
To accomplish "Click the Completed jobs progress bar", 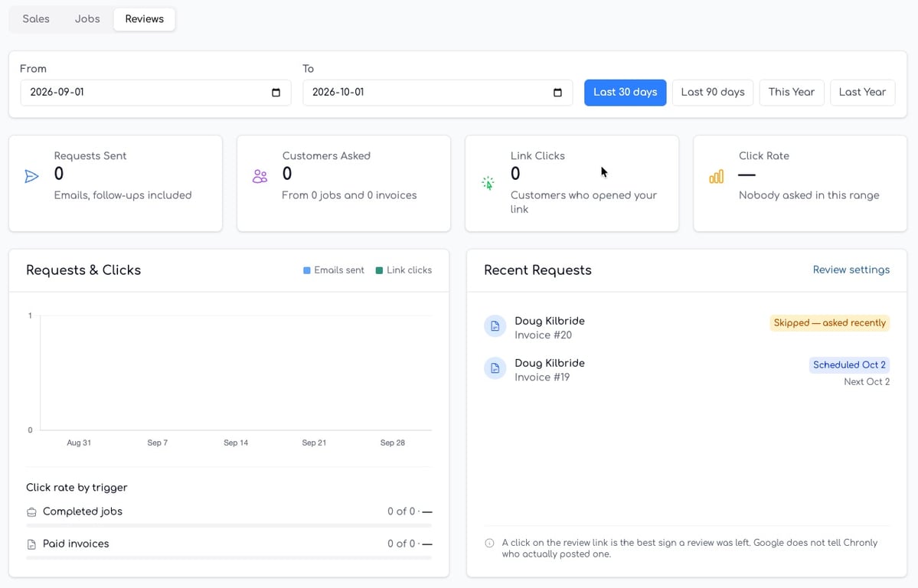I will tap(229, 526).
